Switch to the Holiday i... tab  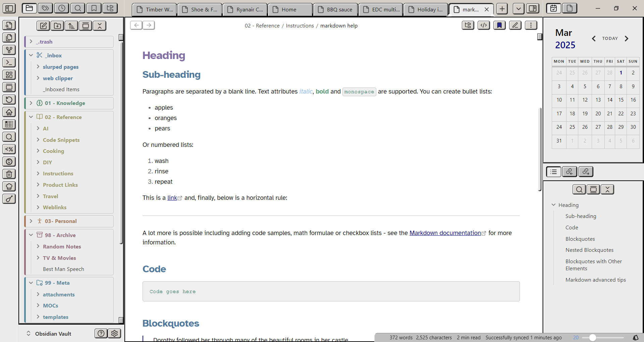tap(426, 9)
